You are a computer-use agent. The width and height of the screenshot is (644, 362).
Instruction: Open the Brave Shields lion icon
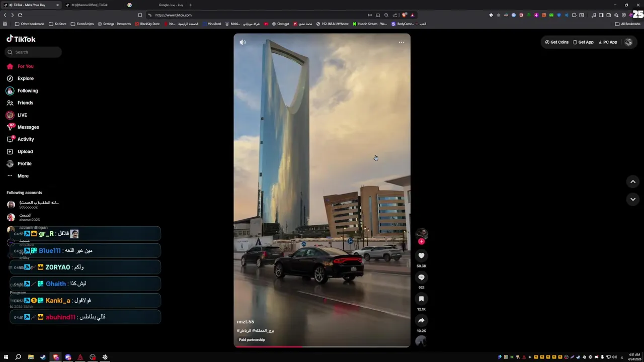point(405,15)
